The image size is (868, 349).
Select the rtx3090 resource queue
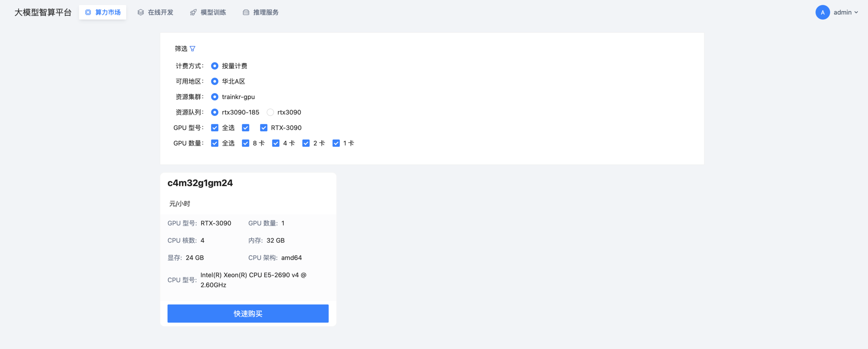(270, 112)
